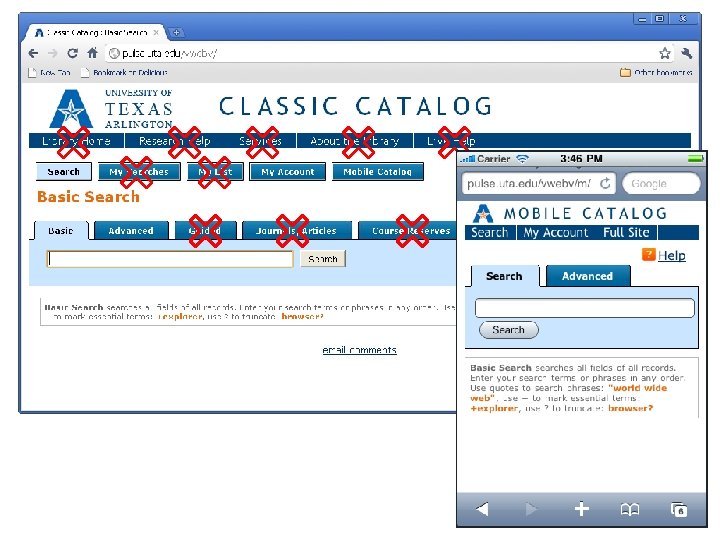Screen dimensions: 720x540
Task: Open the Help link in Mobile Catalog
Action: pos(671,255)
